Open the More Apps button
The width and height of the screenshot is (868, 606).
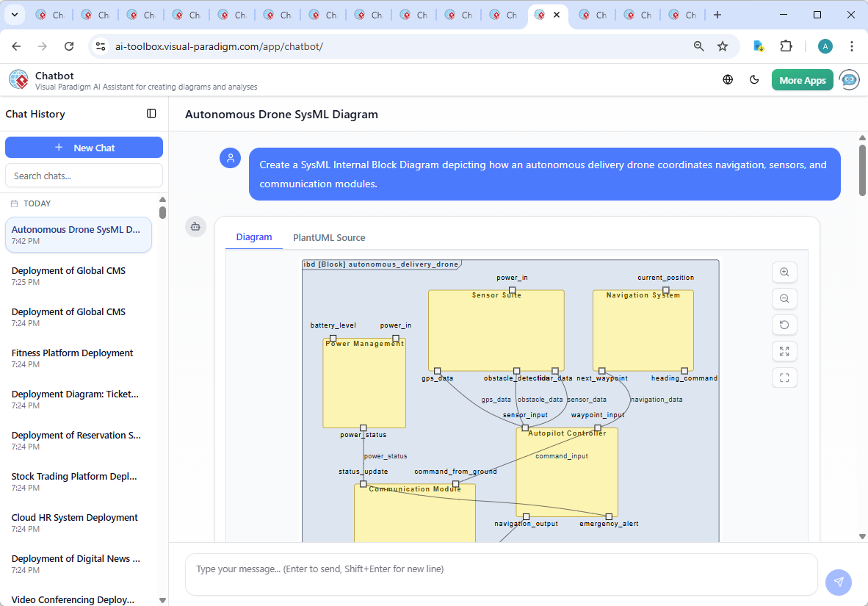coord(802,79)
